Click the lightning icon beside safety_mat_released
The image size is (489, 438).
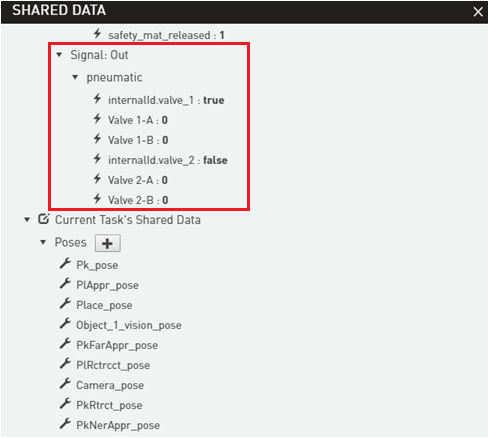(x=97, y=33)
